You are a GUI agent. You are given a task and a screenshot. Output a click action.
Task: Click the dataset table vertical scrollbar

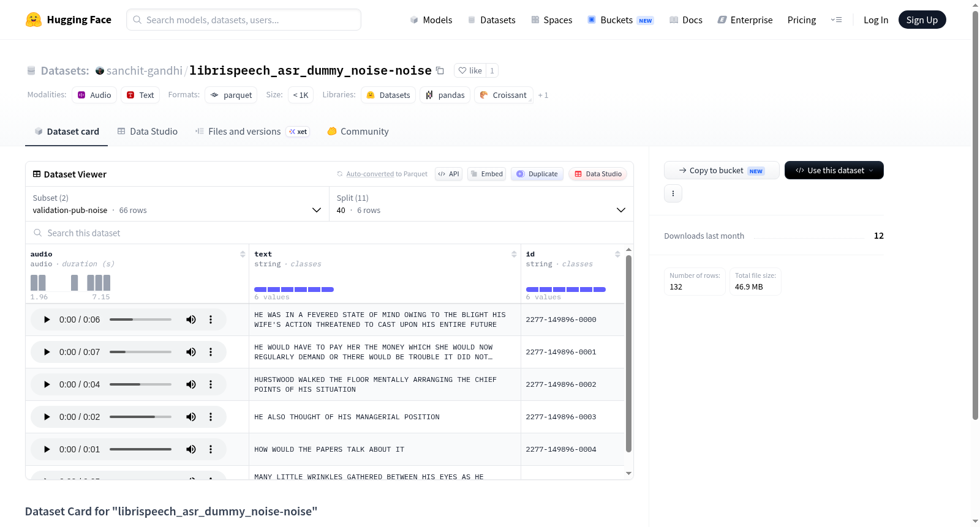click(628, 354)
